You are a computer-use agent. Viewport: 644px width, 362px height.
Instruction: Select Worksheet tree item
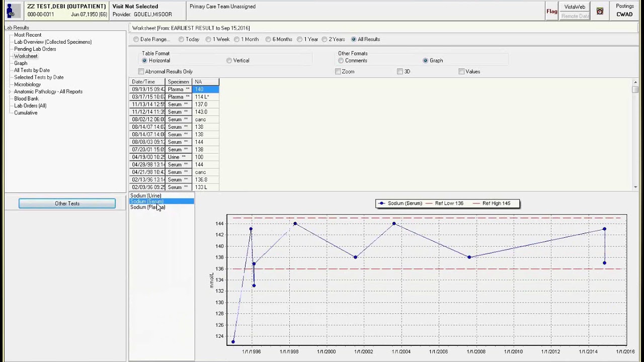point(26,56)
